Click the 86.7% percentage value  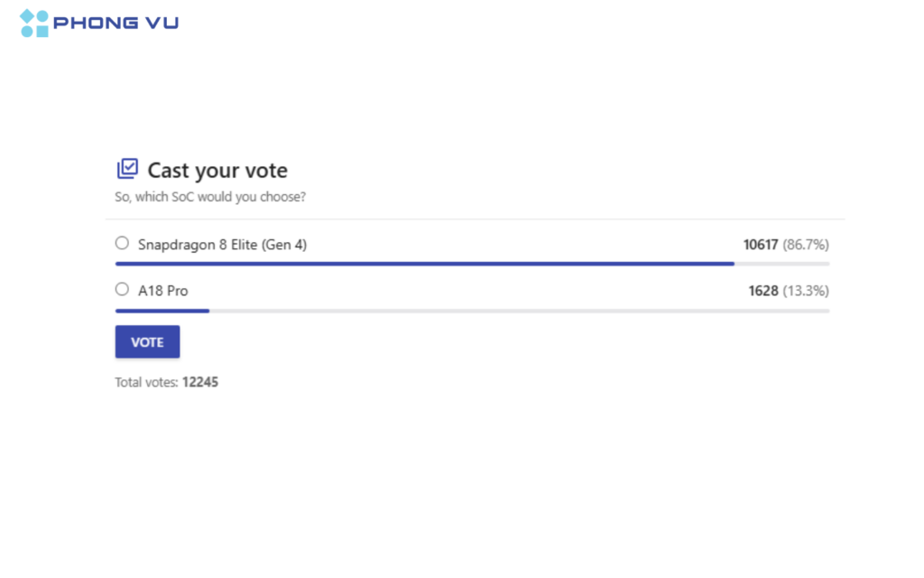tap(806, 245)
